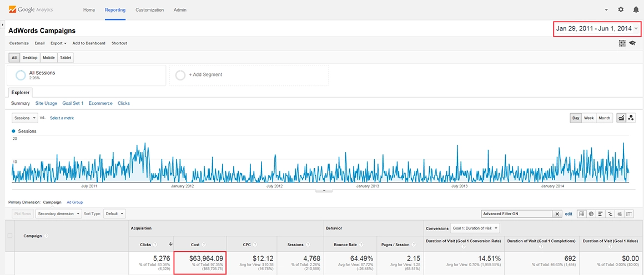Select the Mobile device filter
The image size is (644, 275).
coord(49,58)
